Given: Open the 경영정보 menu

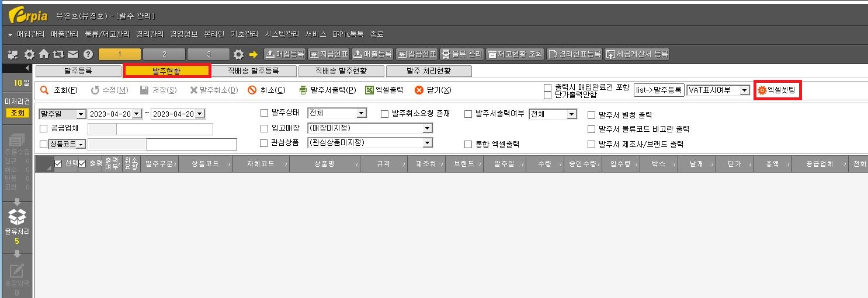Looking at the screenshot, I should tap(183, 34).
